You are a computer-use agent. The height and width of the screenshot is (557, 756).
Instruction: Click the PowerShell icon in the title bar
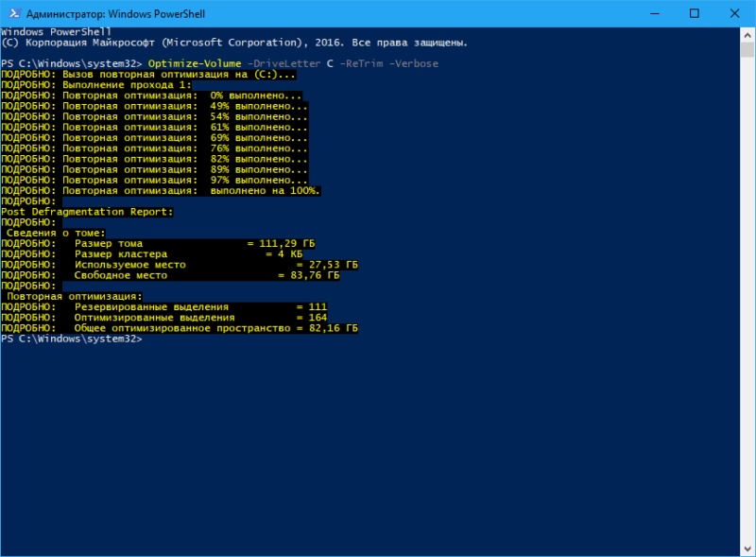[14, 13]
